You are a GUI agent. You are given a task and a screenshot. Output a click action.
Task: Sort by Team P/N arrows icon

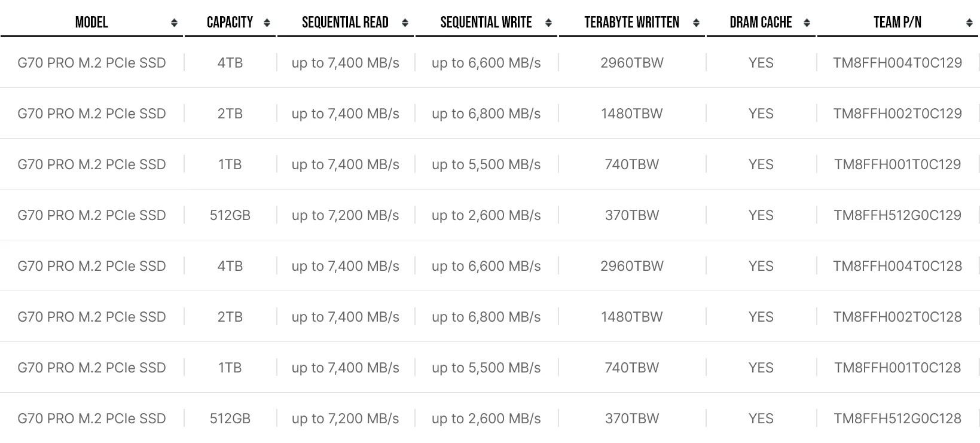[969, 23]
